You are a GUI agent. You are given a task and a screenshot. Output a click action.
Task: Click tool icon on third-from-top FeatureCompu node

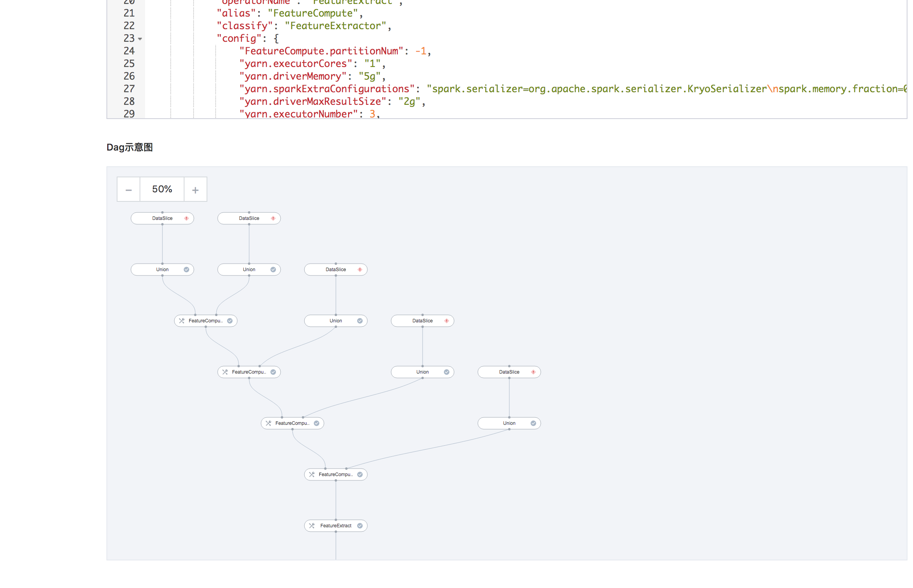[268, 423]
